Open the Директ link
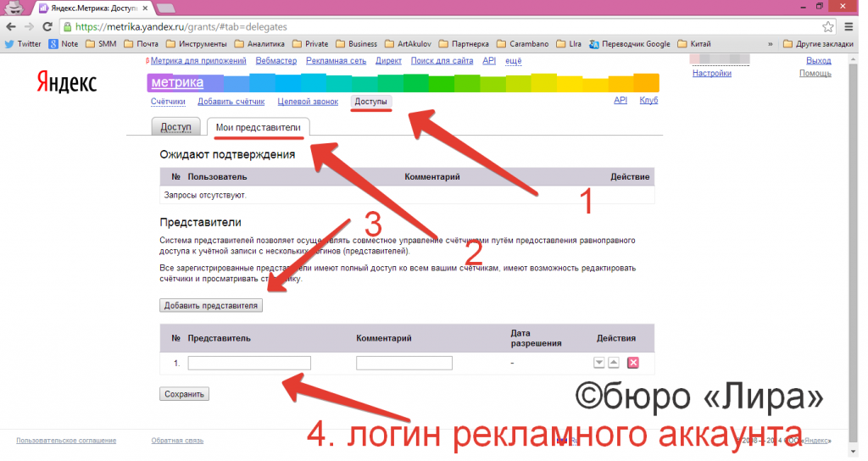Image resolution: width=868 pixels, height=461 pixels. pos(388,61)
